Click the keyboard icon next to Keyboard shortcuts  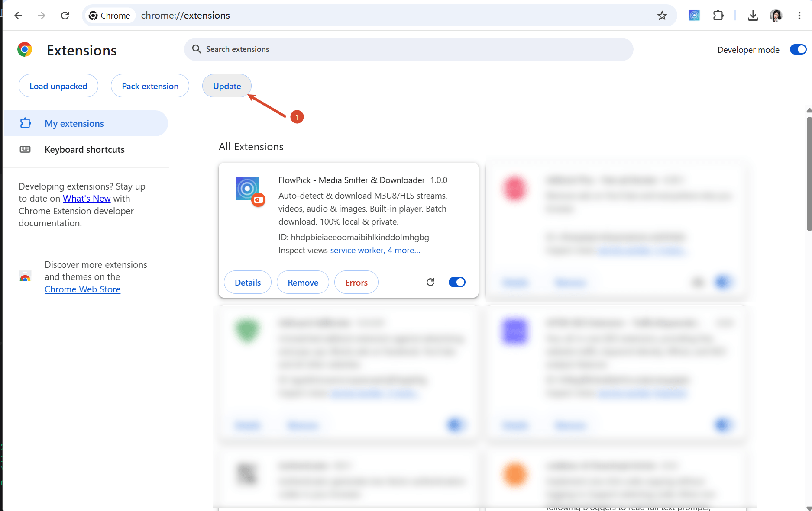[25, 149]
